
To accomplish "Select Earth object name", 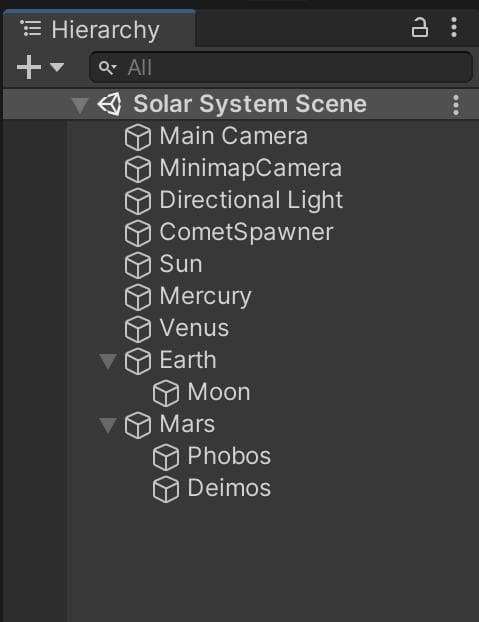I will [188, 360].
